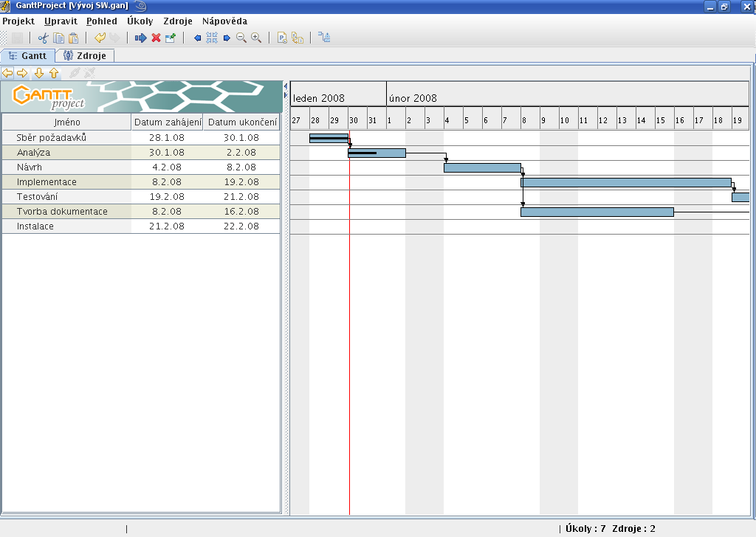
Task: Click the Zdroje : 2 status text
Action: coord(633,529)
